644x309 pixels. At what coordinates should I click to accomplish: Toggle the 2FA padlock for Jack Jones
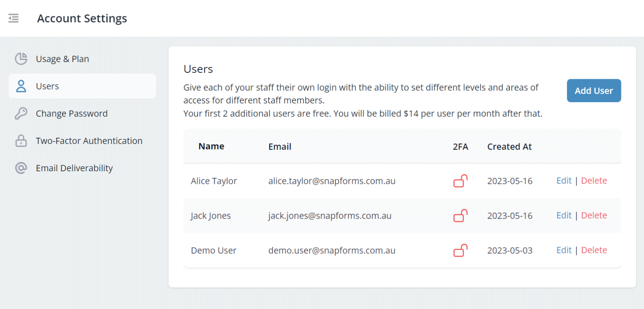pyautogui.click(x=460, y=215)
